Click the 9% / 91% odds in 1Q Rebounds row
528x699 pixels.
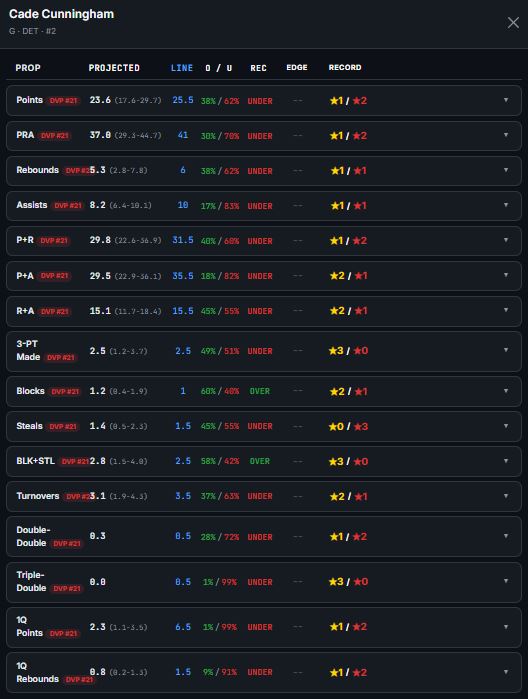(220, 672)
